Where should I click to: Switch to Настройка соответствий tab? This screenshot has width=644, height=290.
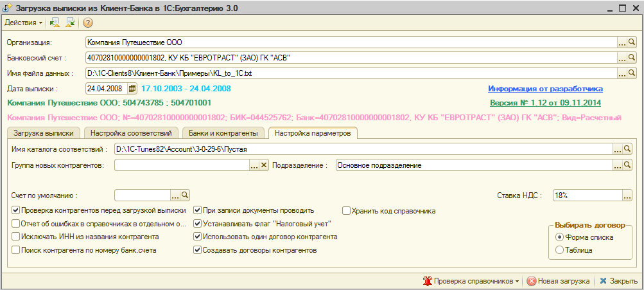[x=131, y=133]
